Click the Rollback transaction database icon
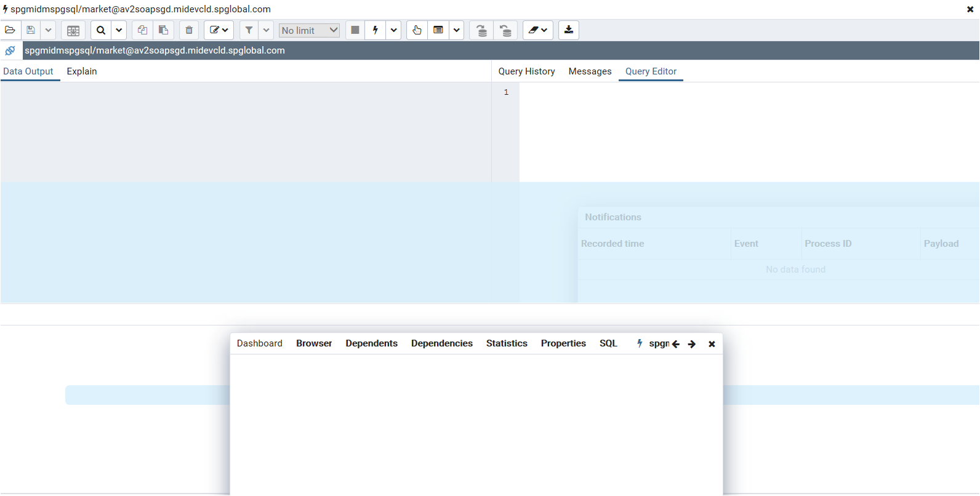This screenshot has height=496, width=980. tap(505, 30)
